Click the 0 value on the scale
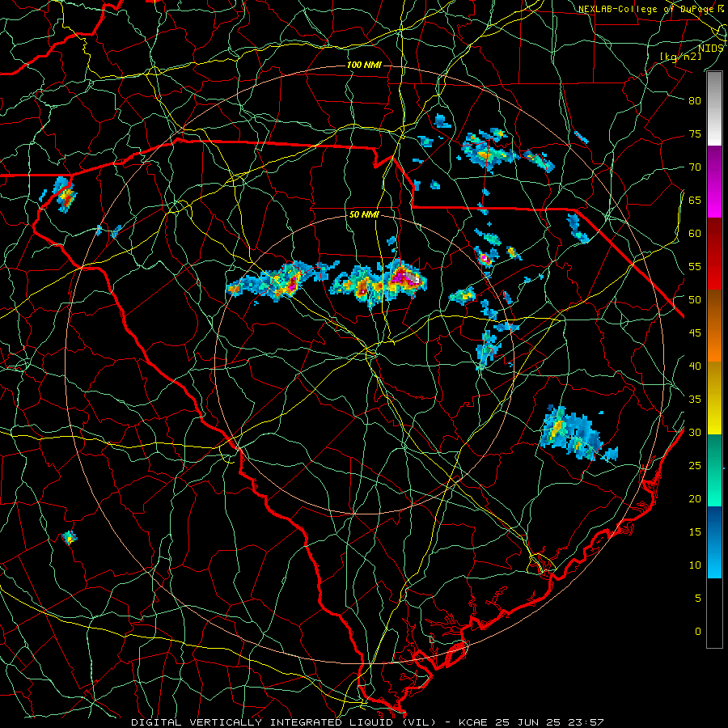 pos(698,632)
